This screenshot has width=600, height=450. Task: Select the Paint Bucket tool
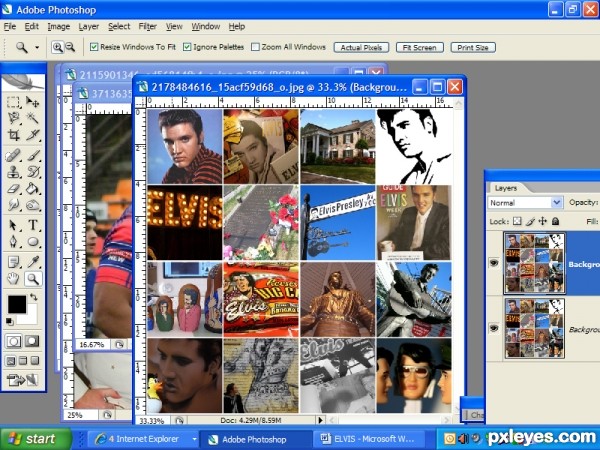(33, 188)
